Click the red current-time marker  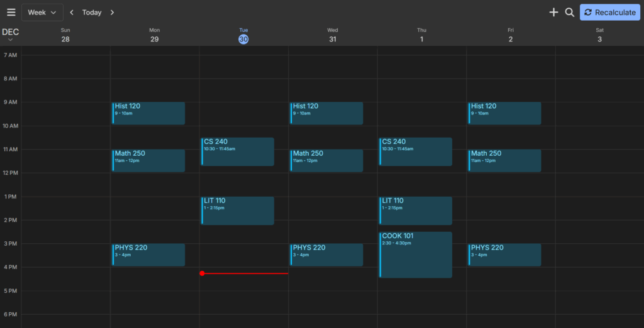tap(202, 273)
